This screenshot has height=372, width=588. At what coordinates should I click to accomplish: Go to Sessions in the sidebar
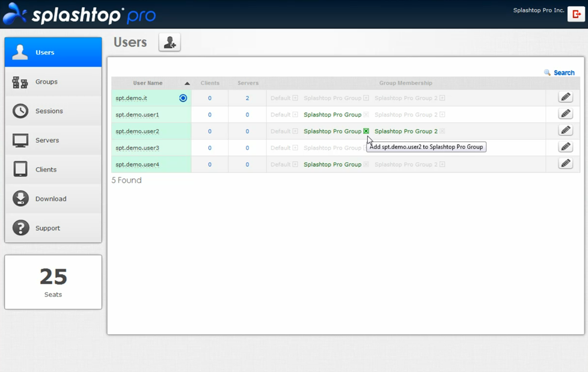pyautogui.click(x=53, y=111)
